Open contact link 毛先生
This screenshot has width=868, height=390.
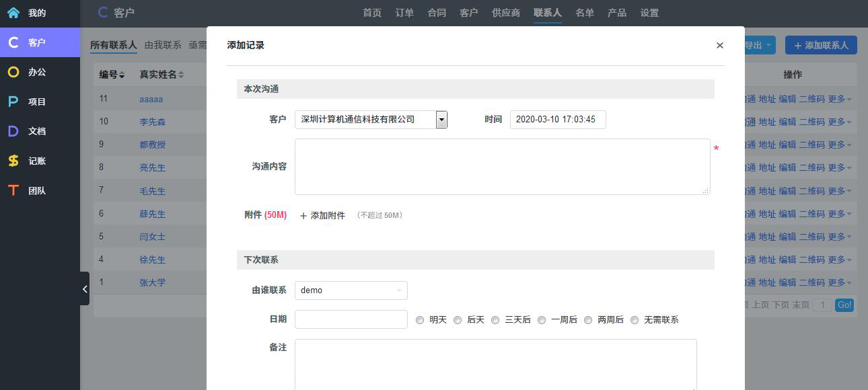pos(152,191)
